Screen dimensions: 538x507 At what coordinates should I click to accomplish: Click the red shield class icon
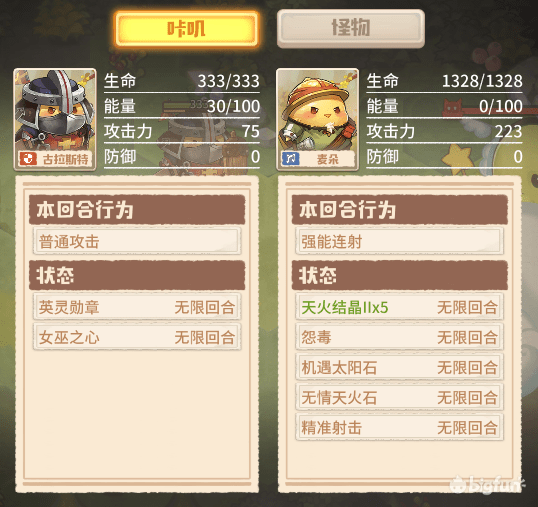28,159
